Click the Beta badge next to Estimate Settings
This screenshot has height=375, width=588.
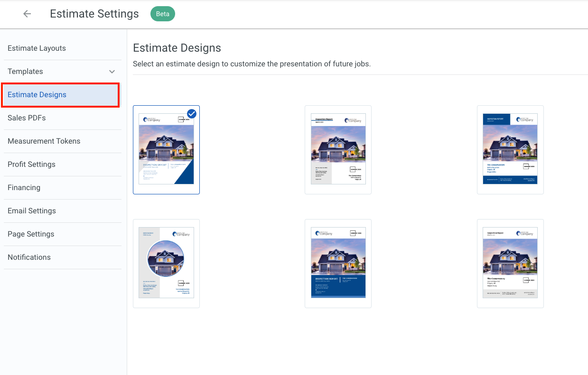point(162,14)
